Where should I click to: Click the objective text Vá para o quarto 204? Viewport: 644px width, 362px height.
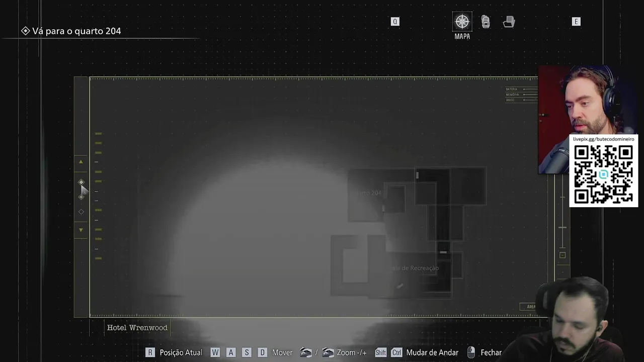(76, 31)
